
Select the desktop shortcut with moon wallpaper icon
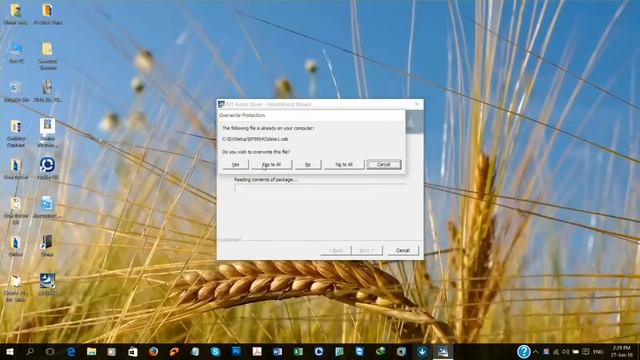(47, 284)
